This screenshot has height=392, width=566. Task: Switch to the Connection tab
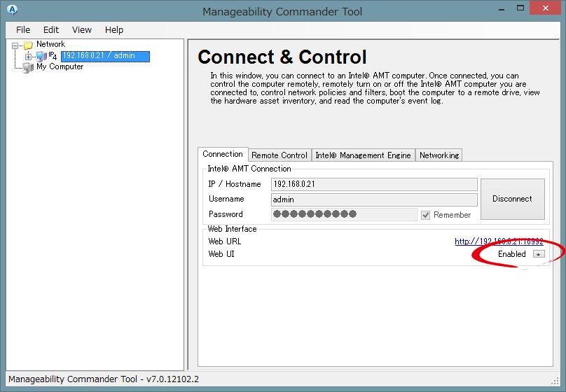coord(223,154)
